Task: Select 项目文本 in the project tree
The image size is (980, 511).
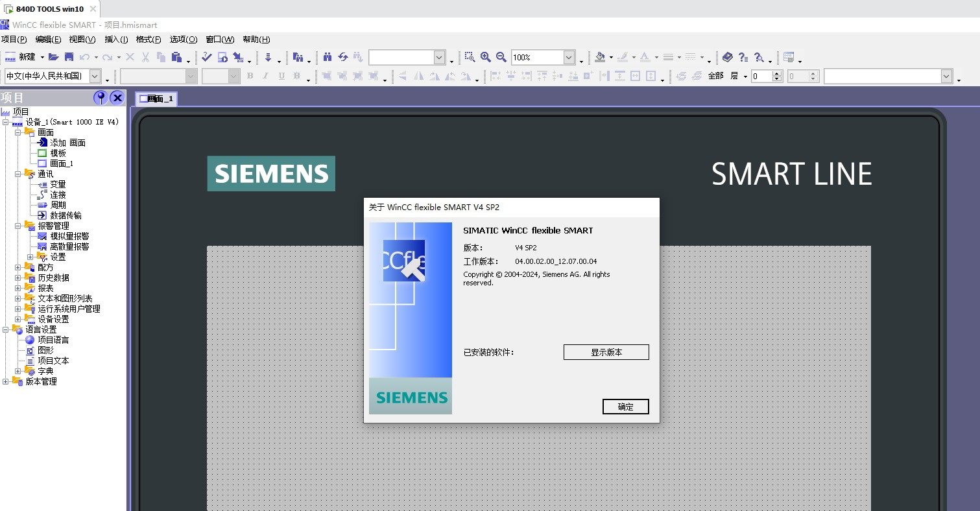Action: coord(53,361)
